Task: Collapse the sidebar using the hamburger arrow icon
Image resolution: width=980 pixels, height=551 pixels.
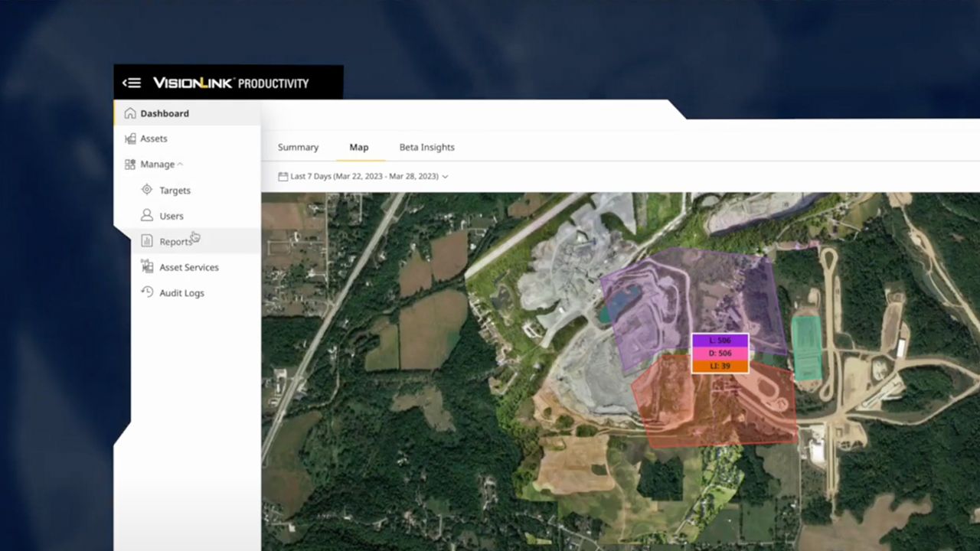Action: [132, 83]
